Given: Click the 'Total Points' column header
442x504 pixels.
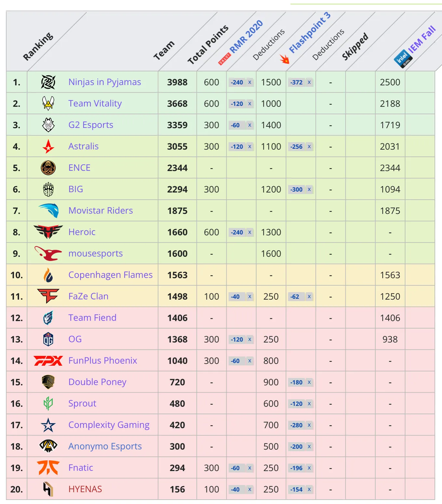Looking at the screenshot, I should pyautogui.click(x=208, y=44).
